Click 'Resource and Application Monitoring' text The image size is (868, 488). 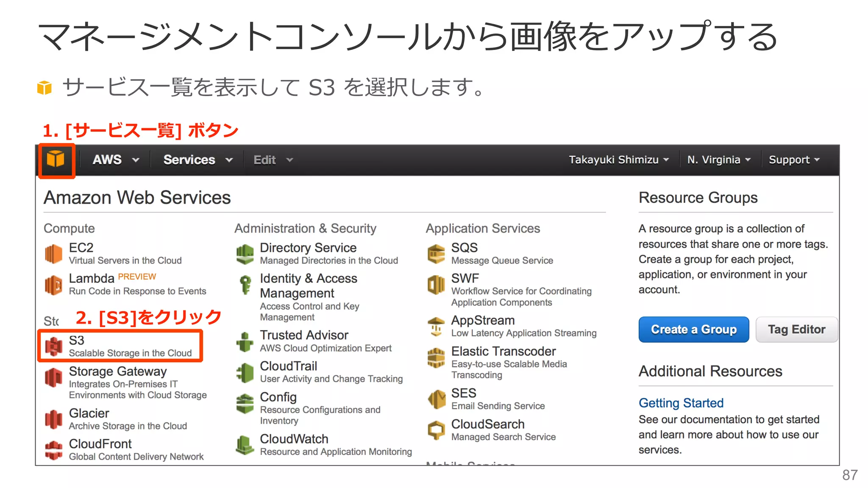[x=336, y=452]
